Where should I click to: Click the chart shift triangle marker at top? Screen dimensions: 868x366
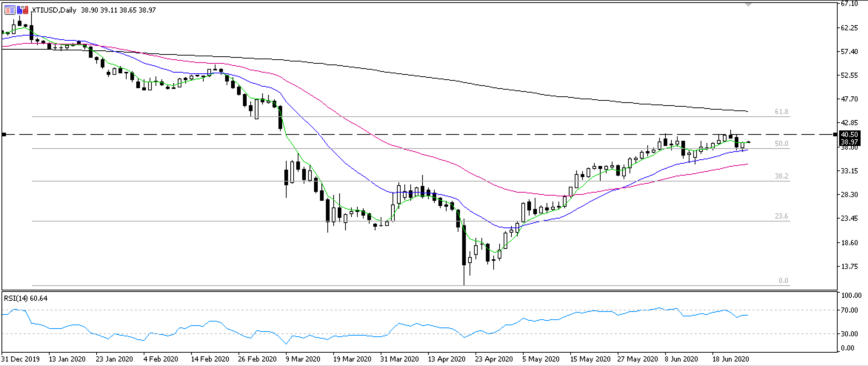748,5
